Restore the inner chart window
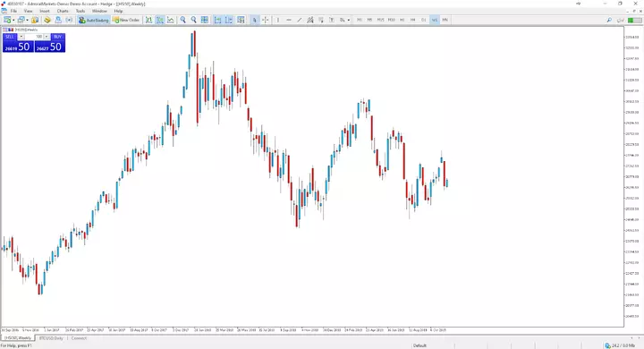The image size is (644, 349). (x=635, y=11)
